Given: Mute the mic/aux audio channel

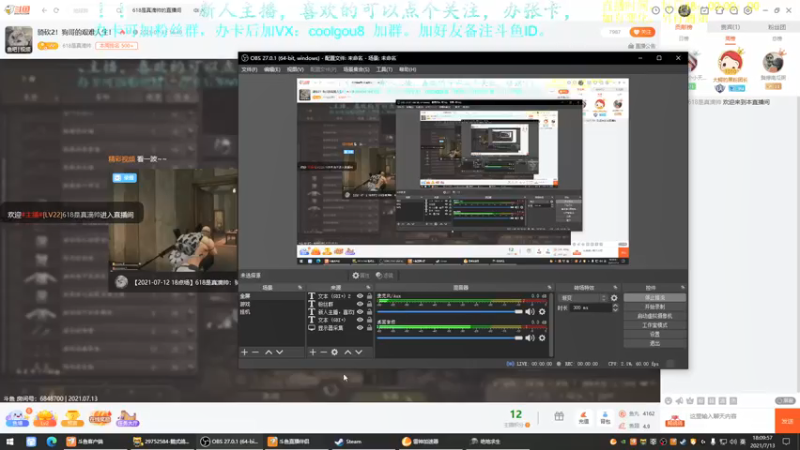Looking at the screenshot, I should point(531,312).
